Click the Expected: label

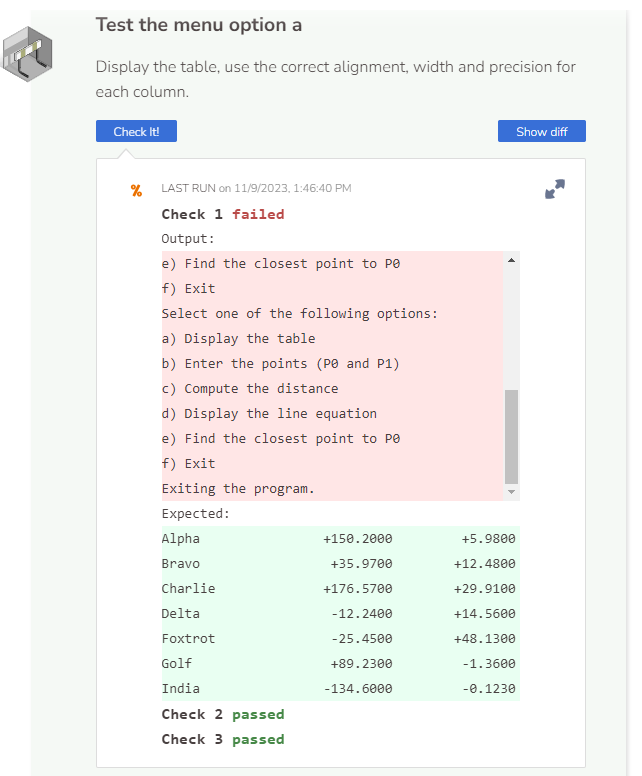[196, 514]
